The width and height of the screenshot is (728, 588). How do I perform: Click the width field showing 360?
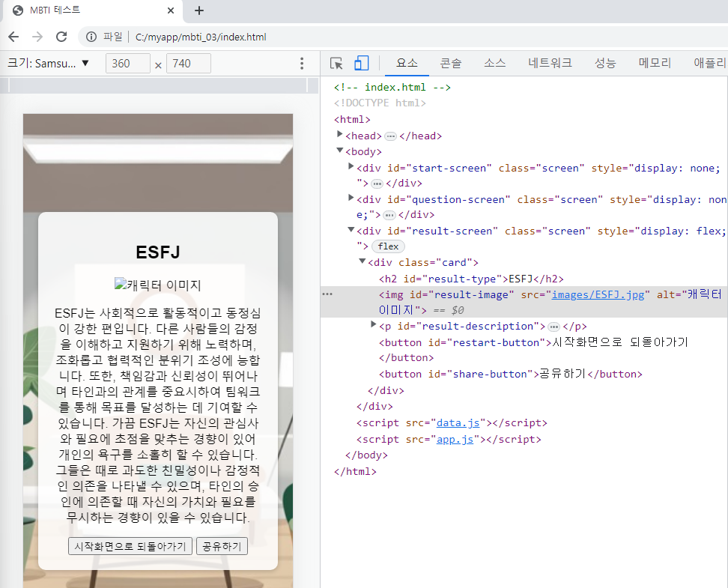tap(127, 63)
